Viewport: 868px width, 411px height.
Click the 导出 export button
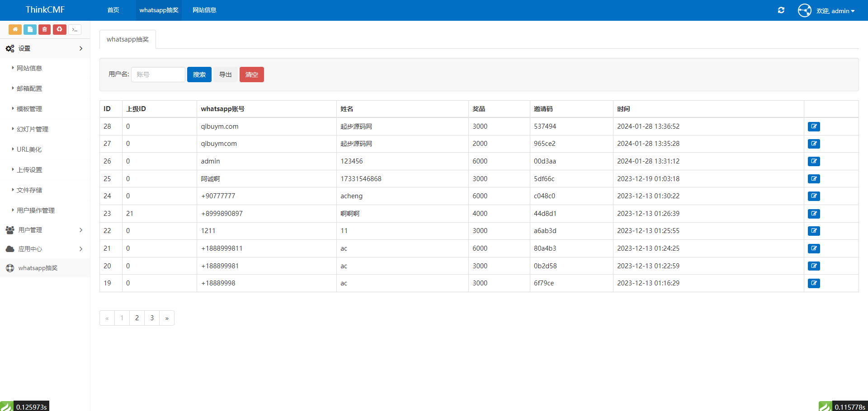click(x=225, y=75)
